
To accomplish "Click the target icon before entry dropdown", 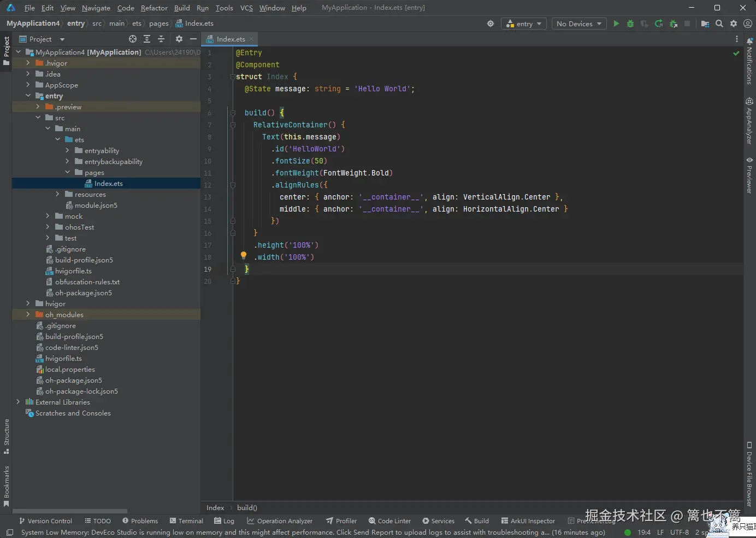I will (491, 24).
